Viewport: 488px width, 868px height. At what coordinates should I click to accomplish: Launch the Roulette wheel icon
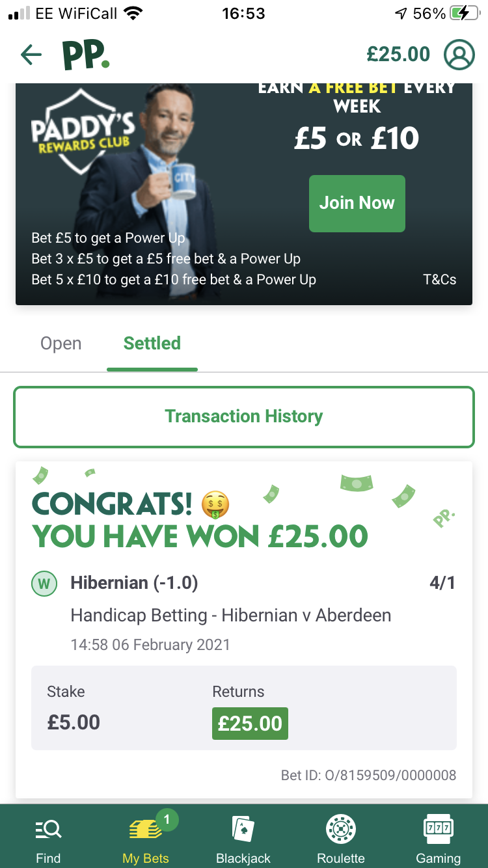341,829
